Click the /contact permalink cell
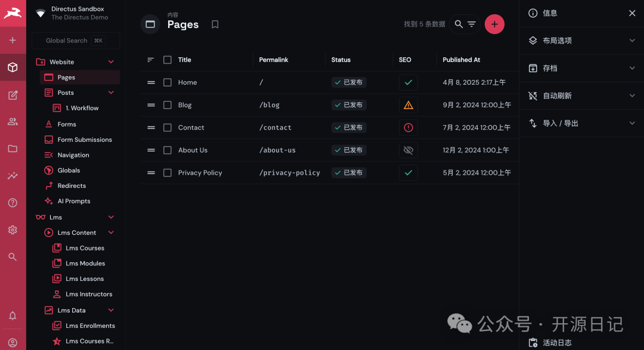 click(275, 128)
